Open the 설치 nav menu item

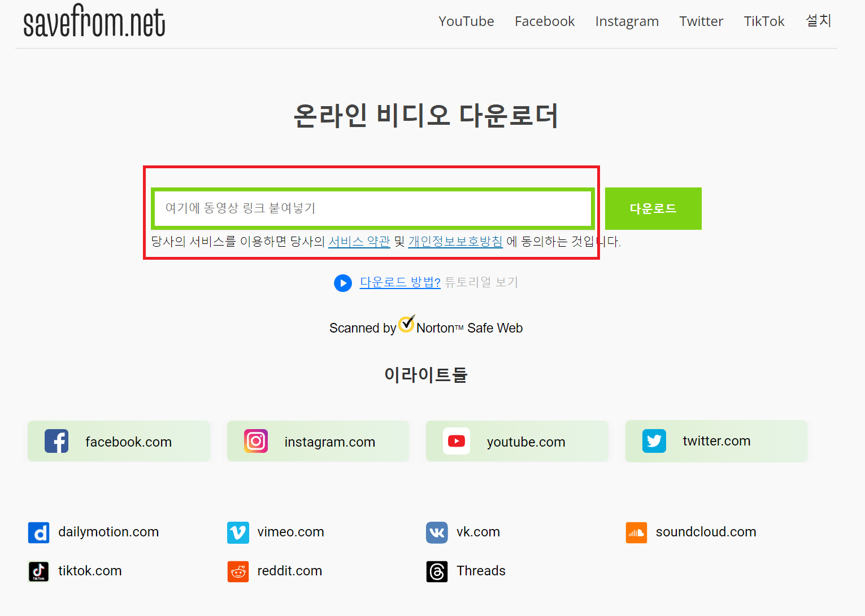818,21
